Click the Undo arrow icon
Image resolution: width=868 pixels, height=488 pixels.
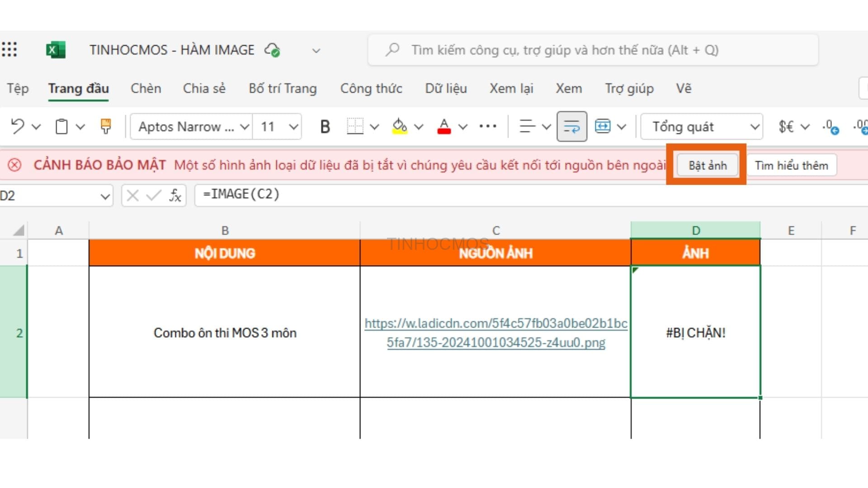(x=18, y=126)
